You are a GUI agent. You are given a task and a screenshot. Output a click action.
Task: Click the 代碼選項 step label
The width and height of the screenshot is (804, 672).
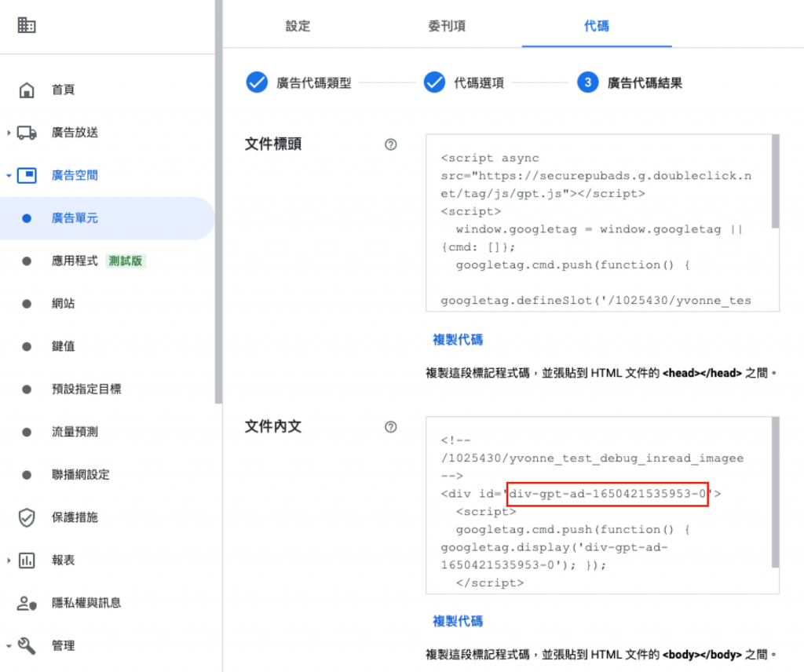click(479, 83)
